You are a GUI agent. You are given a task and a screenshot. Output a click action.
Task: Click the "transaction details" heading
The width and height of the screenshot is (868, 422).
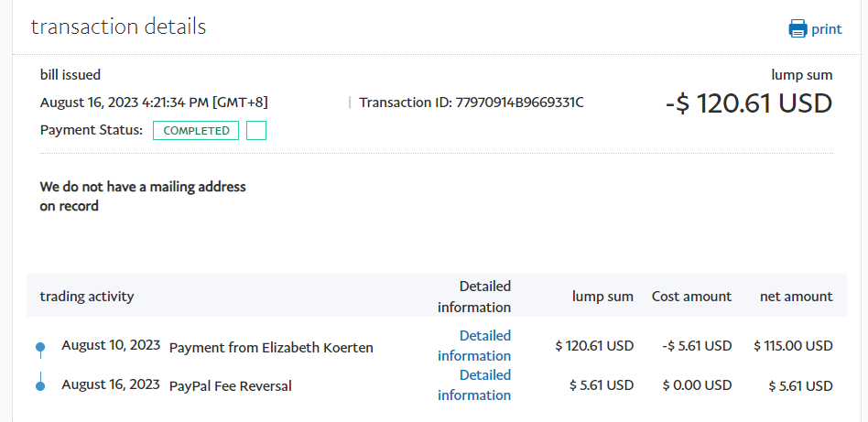(x=118, y=27)
